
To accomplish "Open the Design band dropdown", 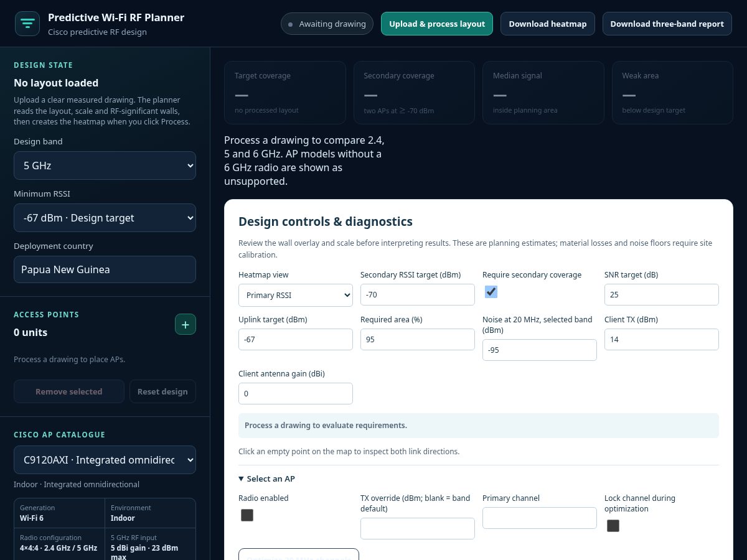I will [x=105, y=166].
